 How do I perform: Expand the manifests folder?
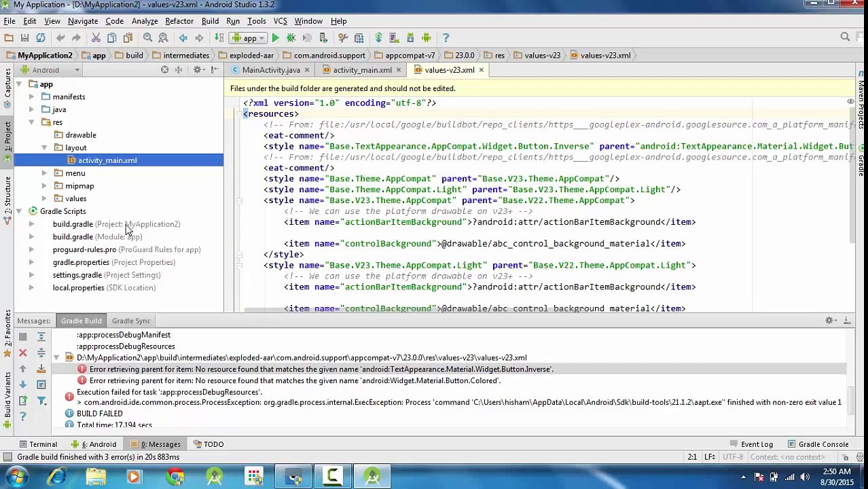click(x=31, y=97)
